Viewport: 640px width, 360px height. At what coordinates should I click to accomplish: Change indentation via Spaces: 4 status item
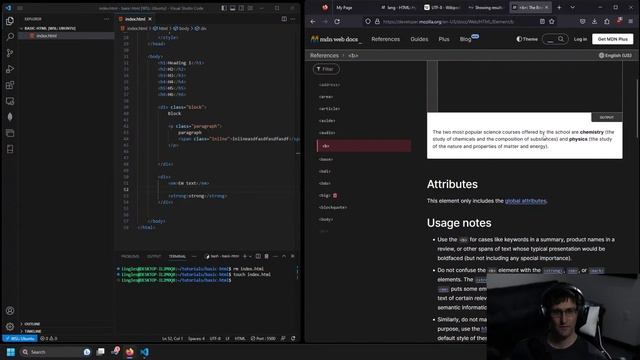click(196, 338)
